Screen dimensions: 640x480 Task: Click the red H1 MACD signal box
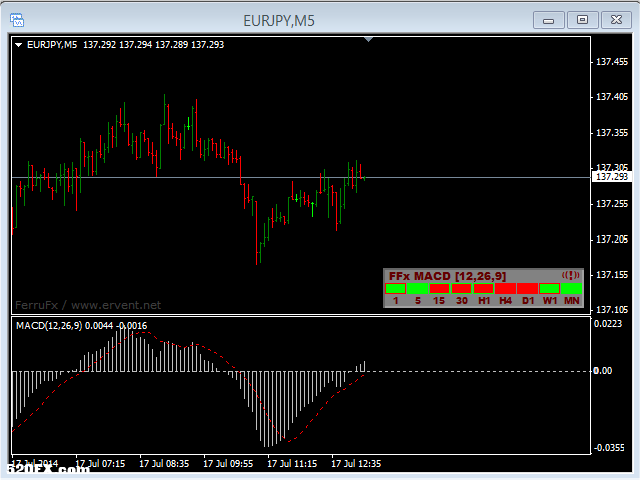pos(484,289)
